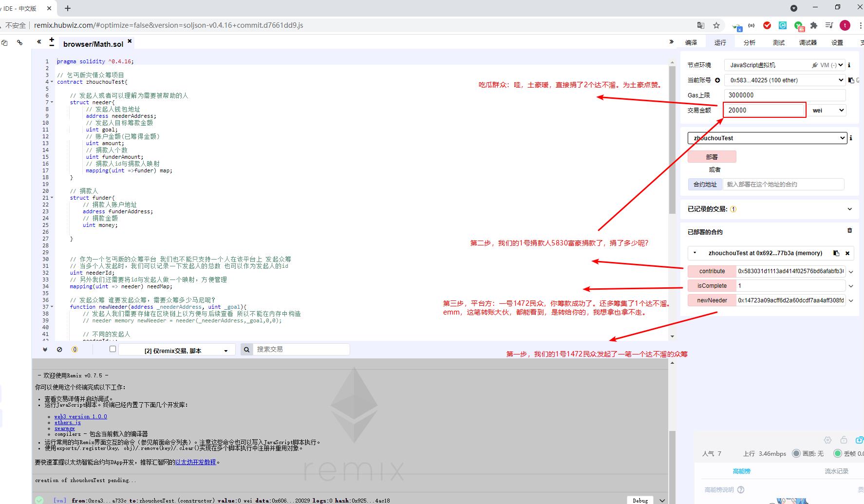The height and width of the screenshot is (504, 864).
Task: Click the Google Translate icon in address bar
Action: click(x=701, y=25)
